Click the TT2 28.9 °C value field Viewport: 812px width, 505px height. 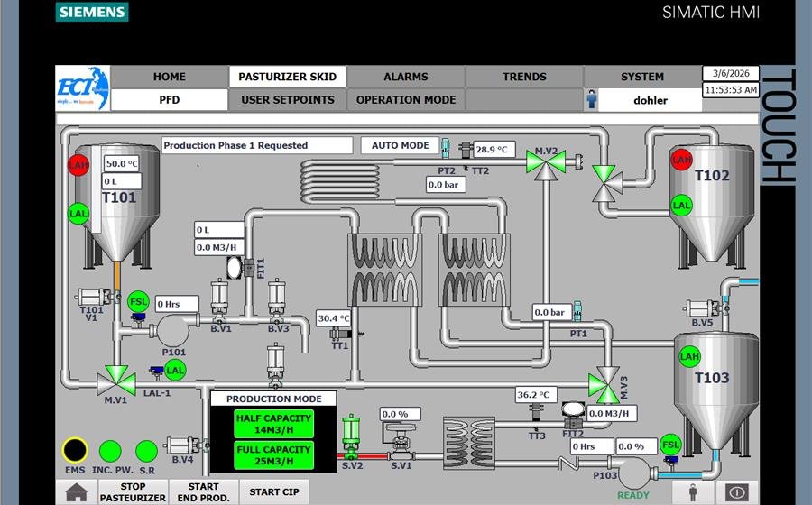[x=494, y=149]
